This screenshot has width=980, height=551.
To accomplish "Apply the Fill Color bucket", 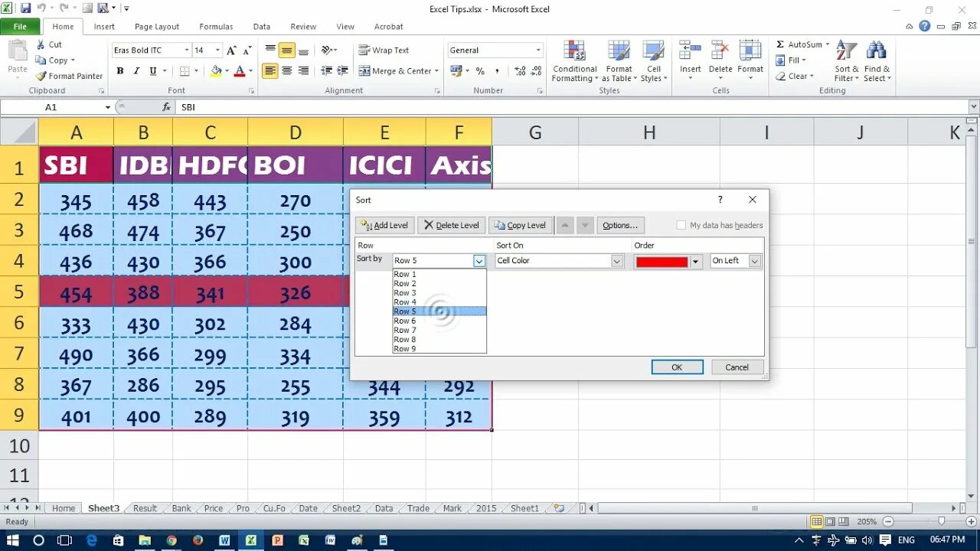I will 215,71.
